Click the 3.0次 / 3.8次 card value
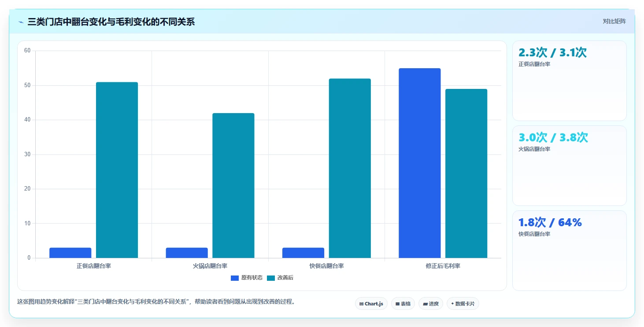Screen dimensions: 644x327 click(x=553, y=137)
